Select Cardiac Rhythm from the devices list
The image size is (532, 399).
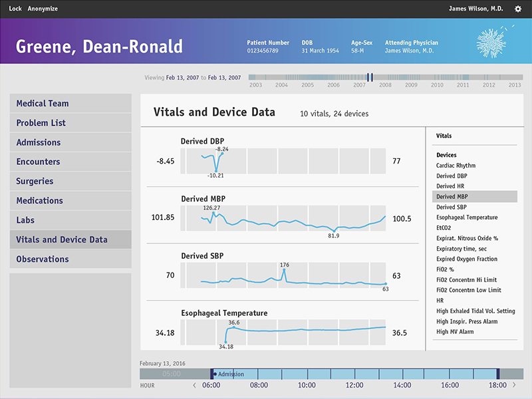pos(456,166)
